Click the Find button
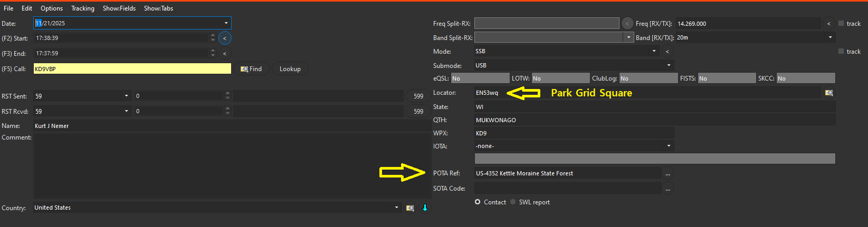The width and height of the screenshot is (868, 227). (x=252, y=69)
